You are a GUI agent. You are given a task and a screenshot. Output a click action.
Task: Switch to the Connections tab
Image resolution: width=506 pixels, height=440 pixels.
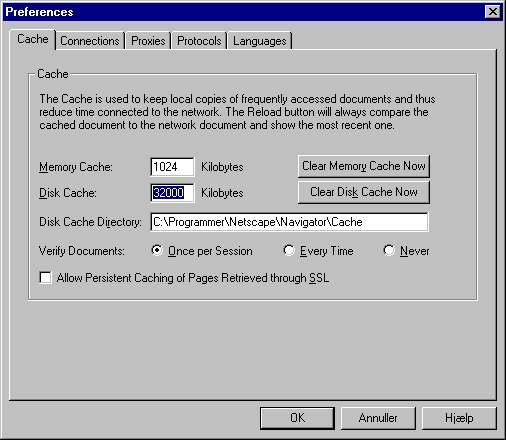pos(90,41)
